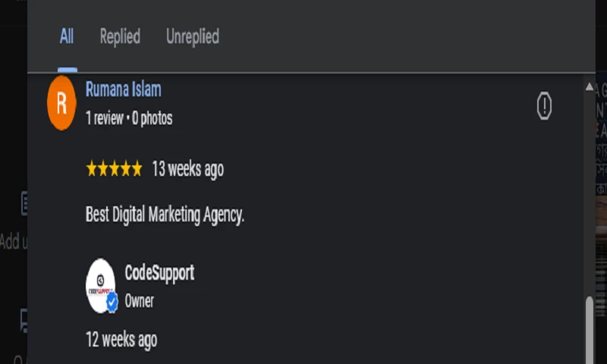This screenshot has width=607, height=364.
Task: Click the '12 weeks ago' reply date
Action: [121, 339]
